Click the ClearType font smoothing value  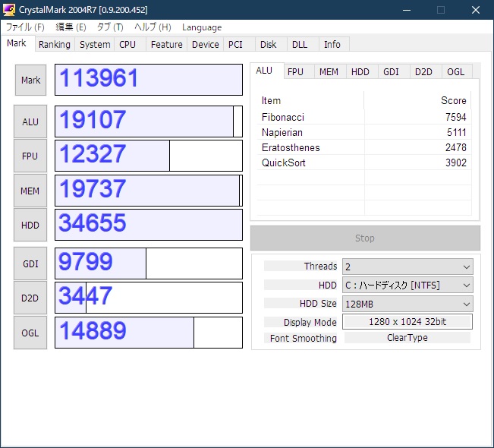click(x=407, y=338)
